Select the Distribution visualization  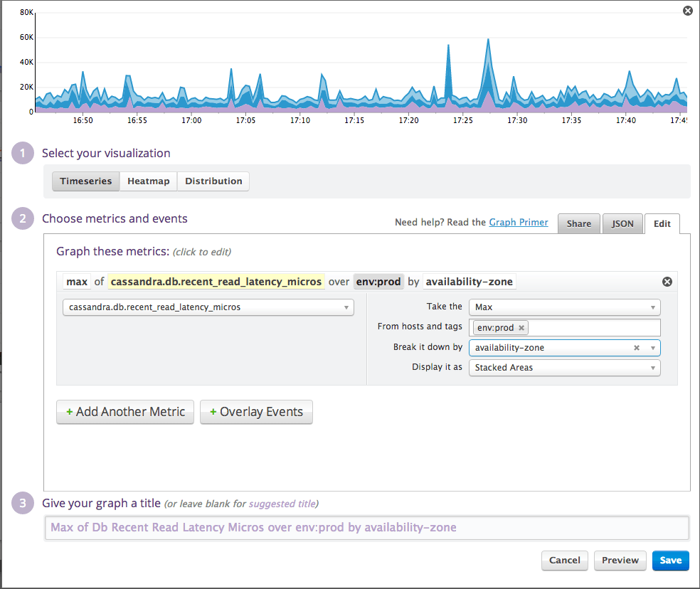click(x=213, y=181)
